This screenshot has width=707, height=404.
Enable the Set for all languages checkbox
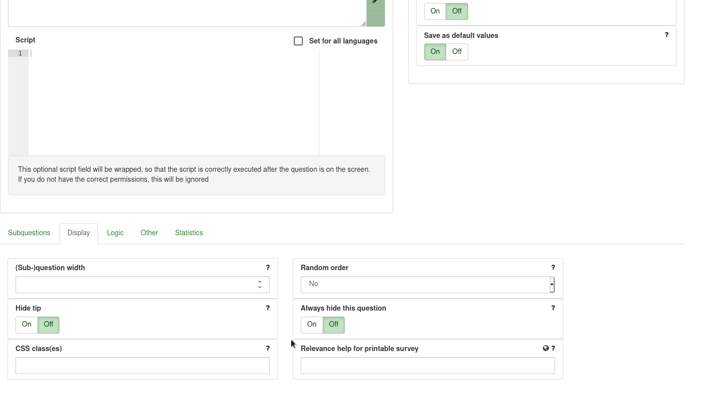[x=298, y=41]
